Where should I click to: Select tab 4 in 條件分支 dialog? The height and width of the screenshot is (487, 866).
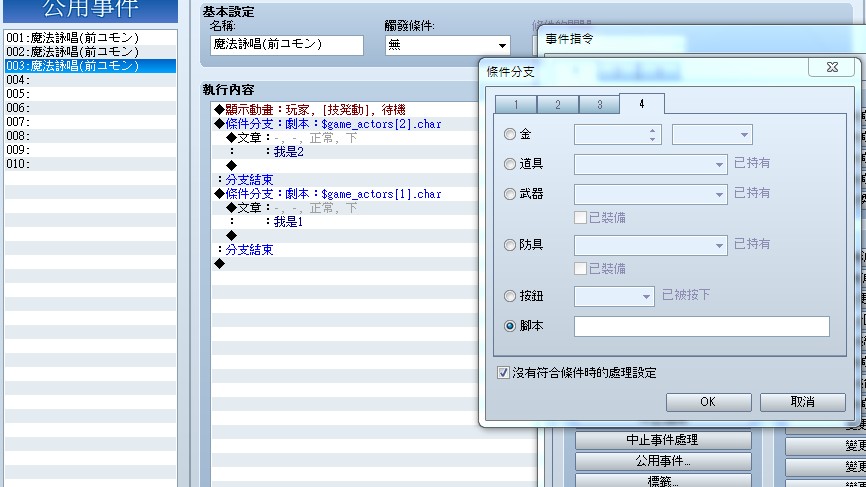point(642,103)
